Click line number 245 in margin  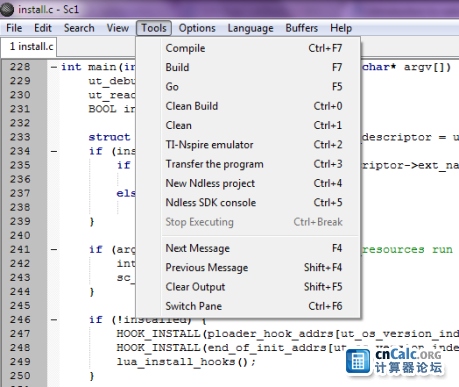point(20,306)
